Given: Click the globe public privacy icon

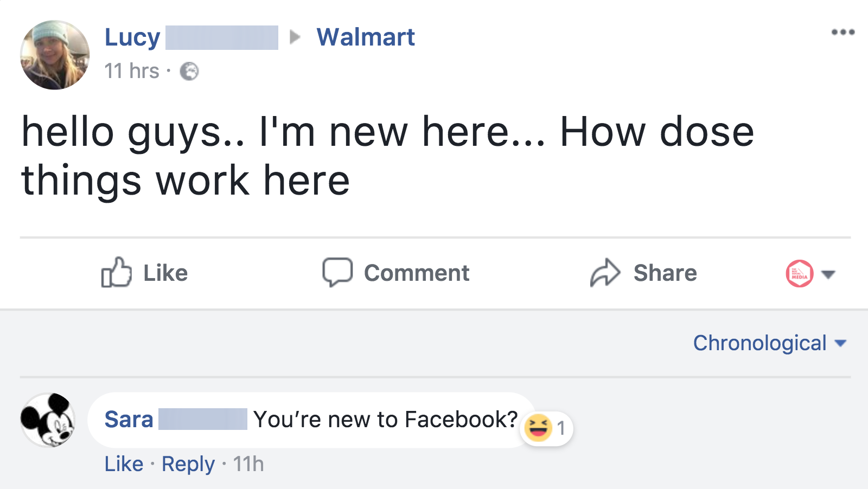Looking at the screenshot, I should coord(189,71).
